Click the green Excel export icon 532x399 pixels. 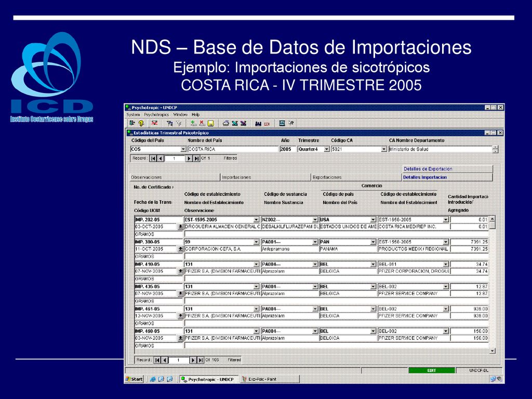click(234, 124)
